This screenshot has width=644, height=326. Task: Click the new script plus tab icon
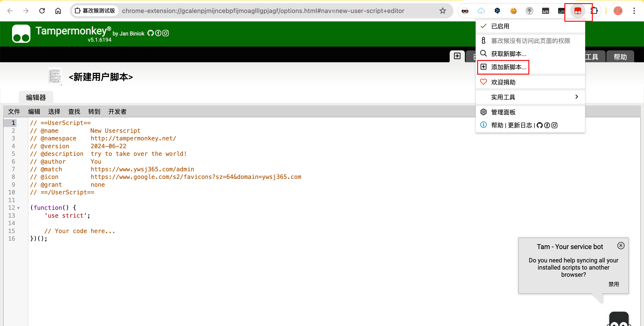[457, 56]
